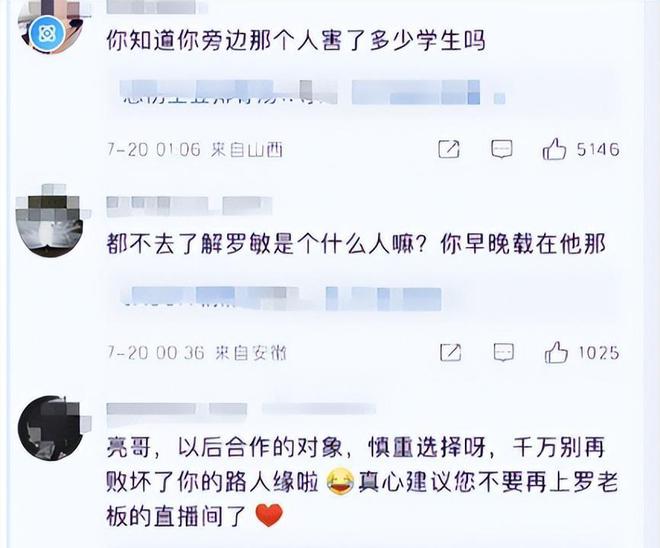The width and height of the screenshot is (660, 548).
Task: Reply to the 7-20 00:36 comment
Action: [503, 352]
